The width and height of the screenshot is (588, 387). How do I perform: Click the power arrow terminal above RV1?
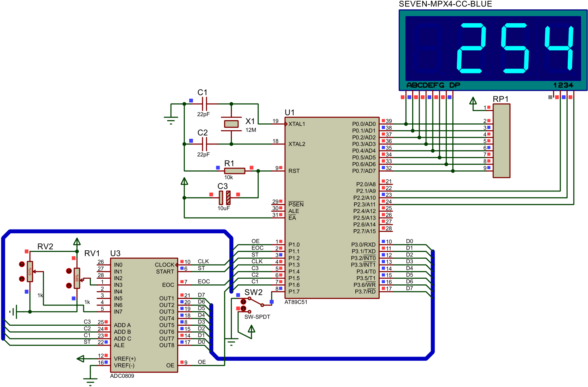pyautogui.click(x=77, y=242)
